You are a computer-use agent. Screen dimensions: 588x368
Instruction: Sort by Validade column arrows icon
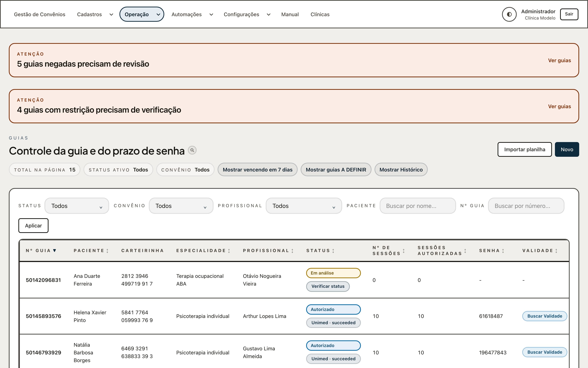[x=556, y=251]
